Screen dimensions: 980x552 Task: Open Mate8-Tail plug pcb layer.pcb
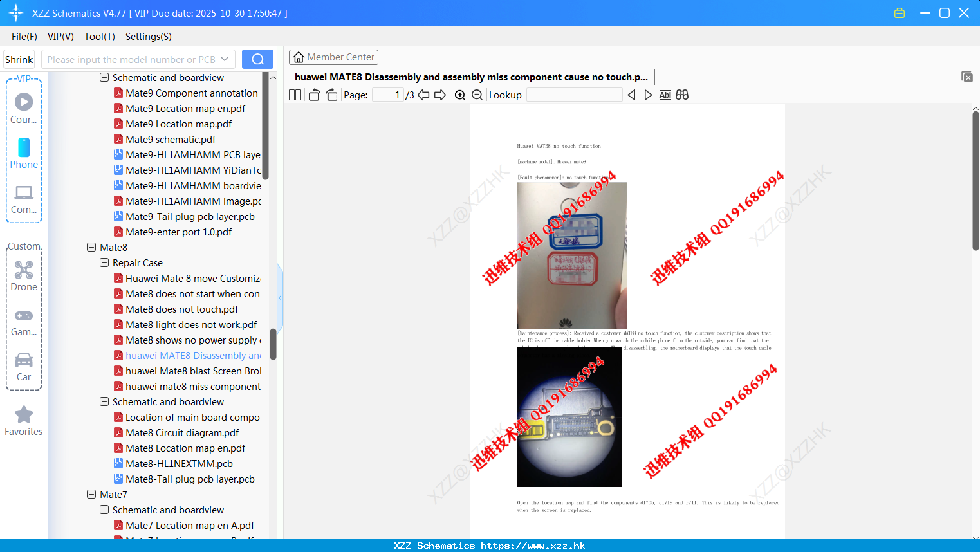pyautogui.click(x=184, y=479)
